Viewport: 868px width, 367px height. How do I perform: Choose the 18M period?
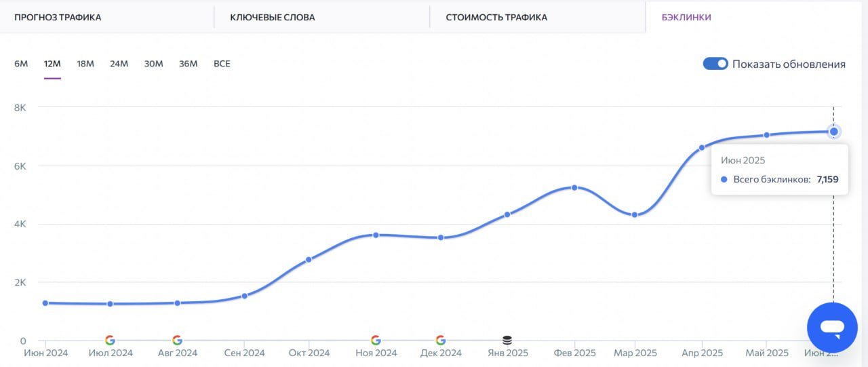click(85, 64)
